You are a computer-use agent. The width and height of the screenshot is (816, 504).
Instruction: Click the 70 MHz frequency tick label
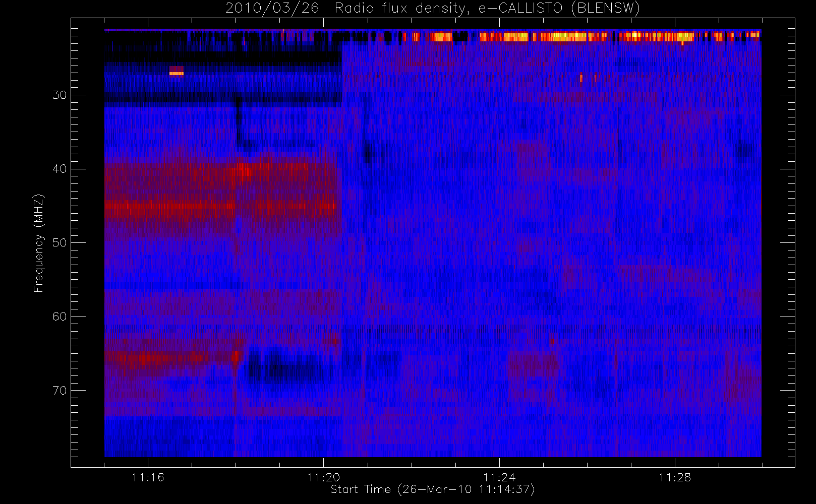60,391
